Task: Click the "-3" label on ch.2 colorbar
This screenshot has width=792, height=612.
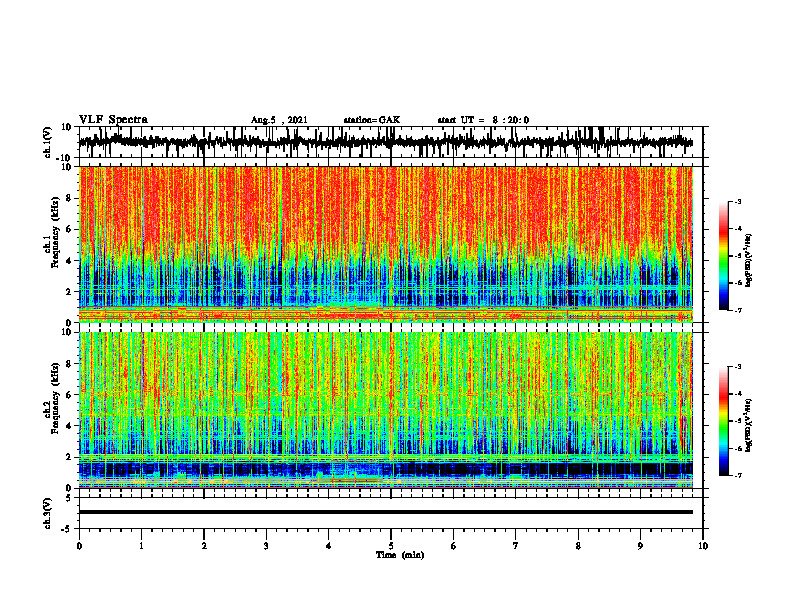Action: [x=738, y=367]
